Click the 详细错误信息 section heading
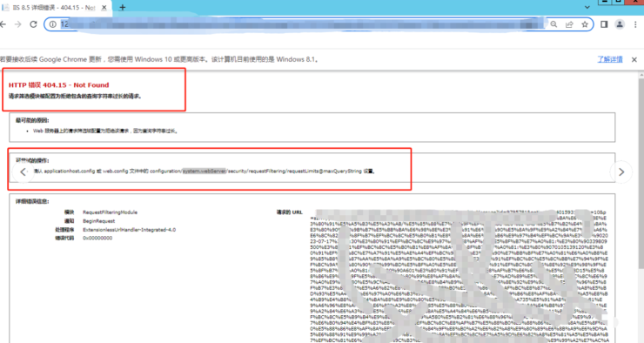Viewport: 644px width, 343px height. (x=32, y=202)
